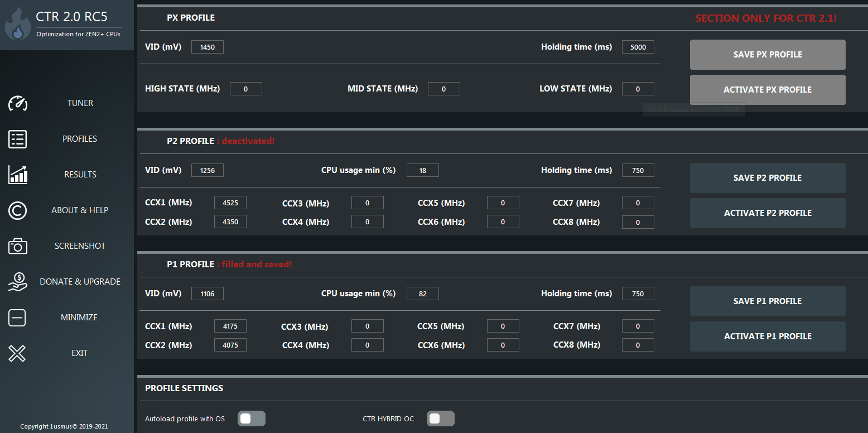This screenshot has height=433, width=868.
Task: Click 'Optimization for ZEN2+ CPUs' subtitle
Action: (78, 34)
